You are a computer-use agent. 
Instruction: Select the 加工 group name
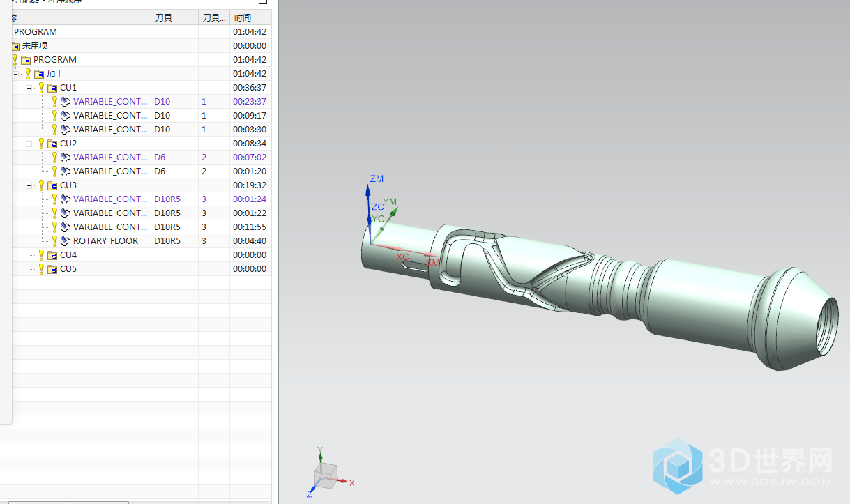[55, 74]
